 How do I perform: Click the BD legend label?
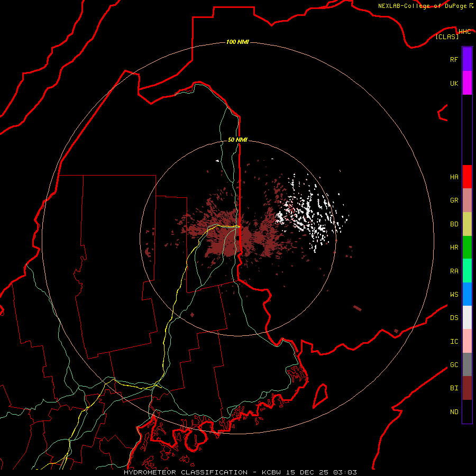click(454, 224)
